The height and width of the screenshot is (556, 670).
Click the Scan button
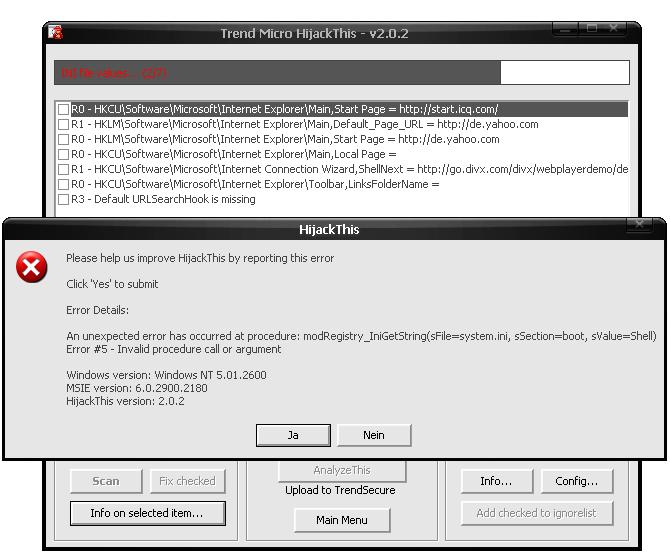click(x=106, y=481)
